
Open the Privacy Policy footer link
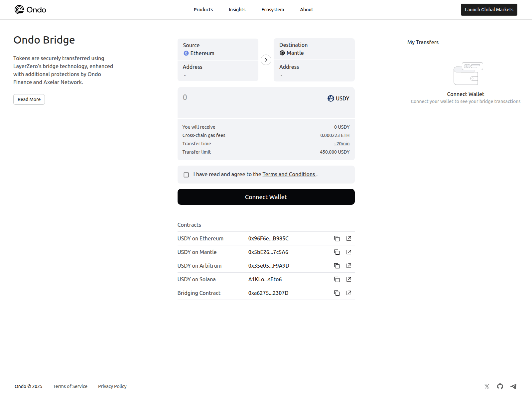click(112, 386)
